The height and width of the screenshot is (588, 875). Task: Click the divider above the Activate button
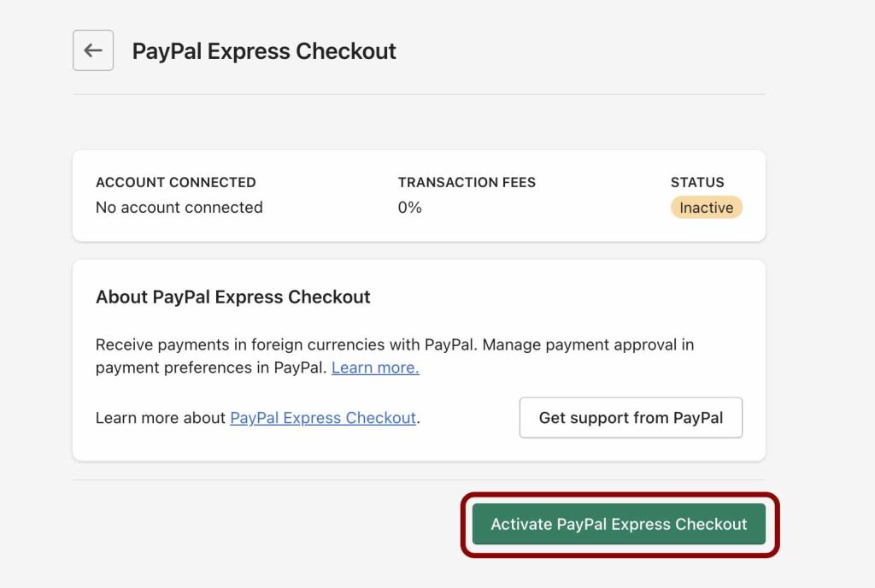pyautogui.click(x=419, y=479)
